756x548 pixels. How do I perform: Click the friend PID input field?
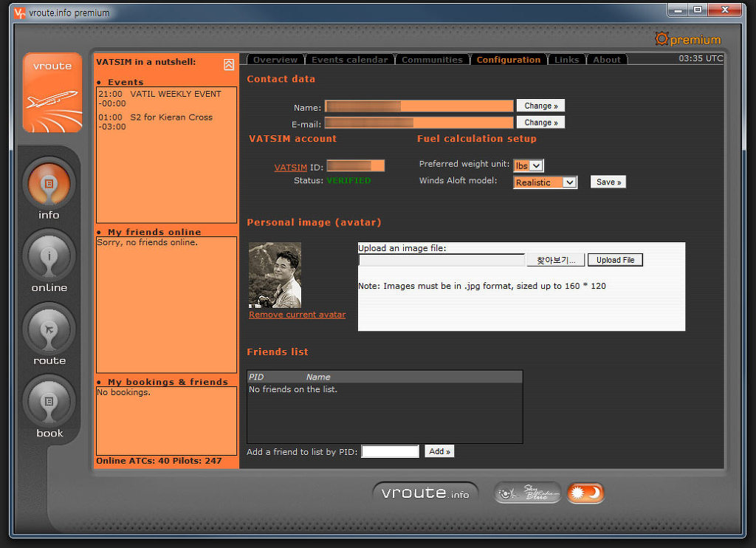pos(390,451)
